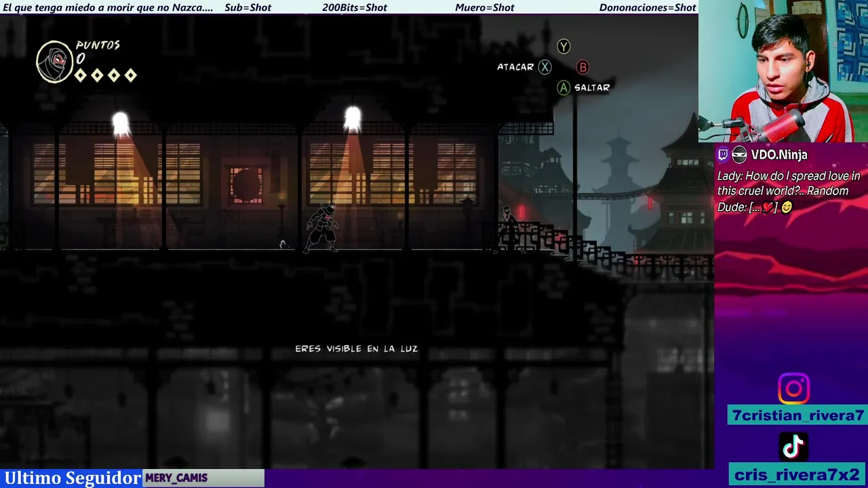
Task: Click the 'Dononaciones=Shot' banner text
Action: point(648,7)
